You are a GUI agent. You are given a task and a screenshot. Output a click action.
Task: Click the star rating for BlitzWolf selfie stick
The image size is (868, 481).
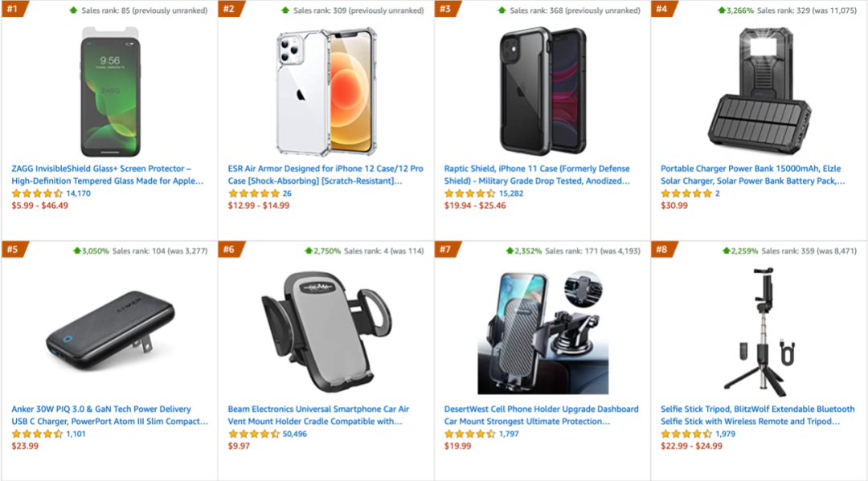click(x=686, y=434)
